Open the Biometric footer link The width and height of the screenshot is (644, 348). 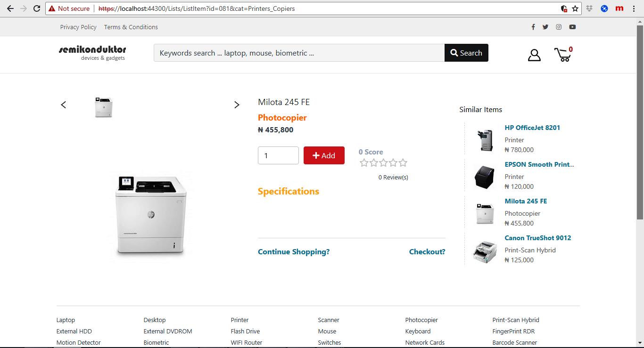[156, 343]
